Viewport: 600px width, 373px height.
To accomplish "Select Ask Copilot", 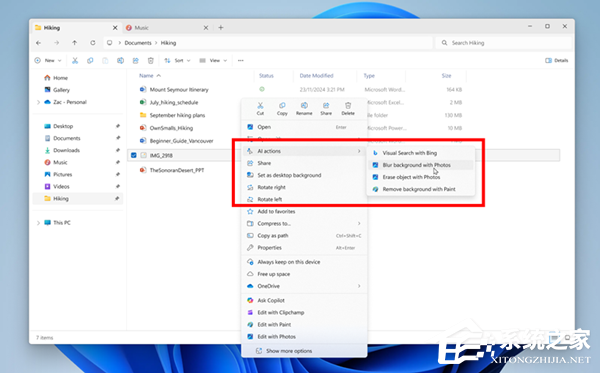I will click(x=304, y=301).
